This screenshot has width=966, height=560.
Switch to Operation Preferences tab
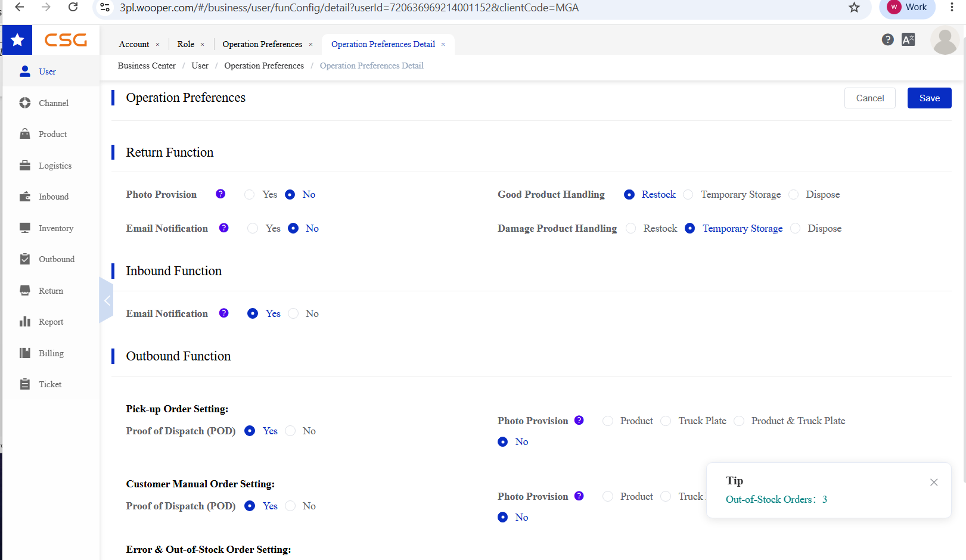pos(262,44)
